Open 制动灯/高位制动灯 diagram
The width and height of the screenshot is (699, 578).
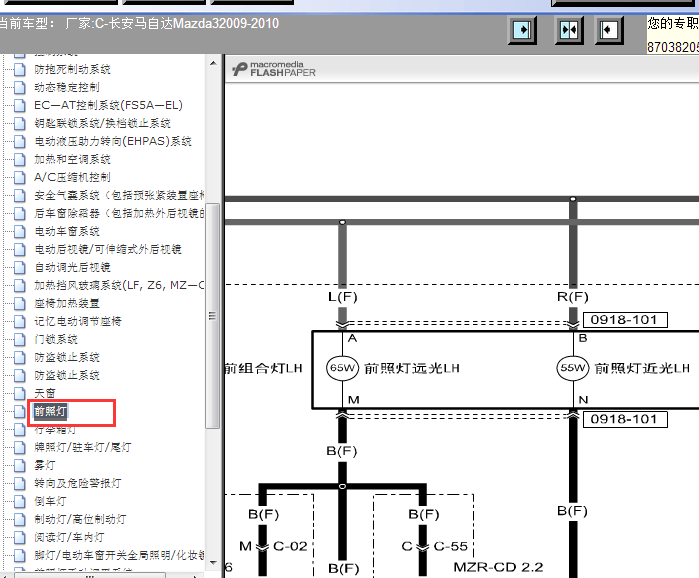(x=80, y=519)
